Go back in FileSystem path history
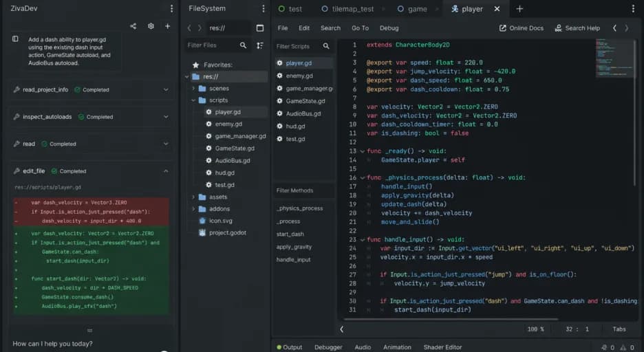 [x=189, y=28]
